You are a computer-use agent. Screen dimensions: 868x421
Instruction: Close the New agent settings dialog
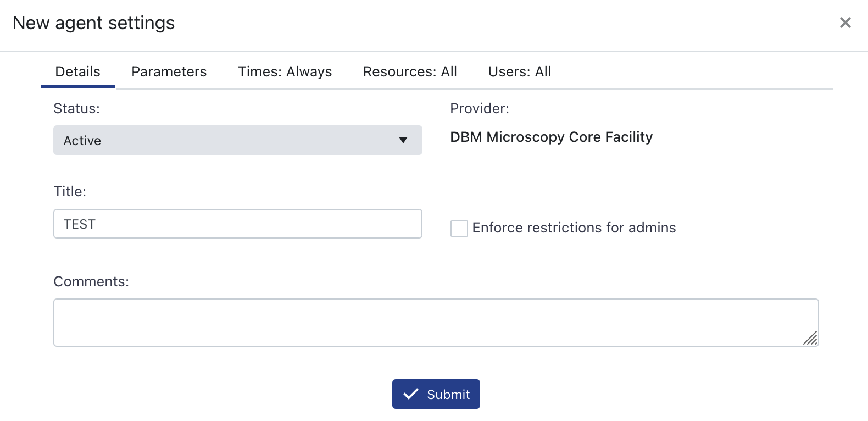tap(845, 23)
